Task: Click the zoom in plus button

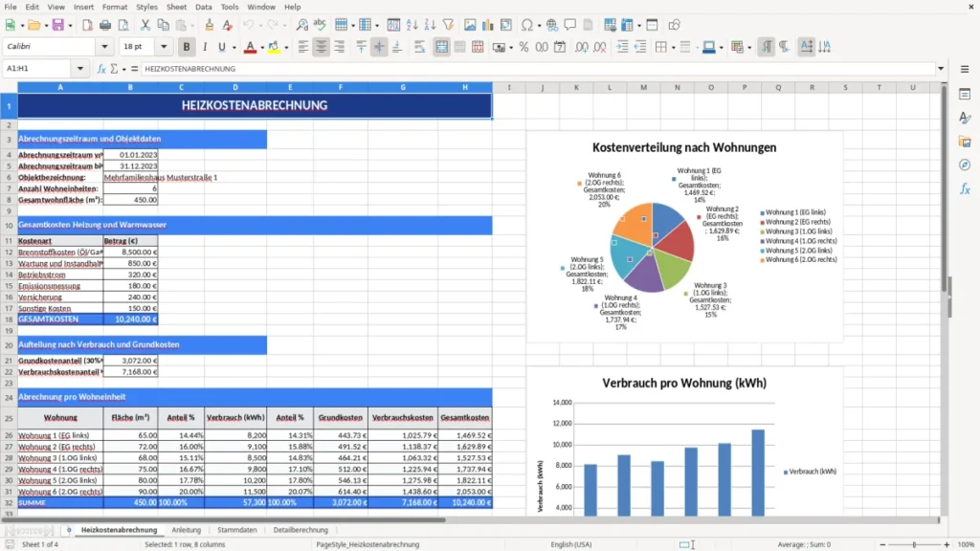Action: click(x=947, y=544)
